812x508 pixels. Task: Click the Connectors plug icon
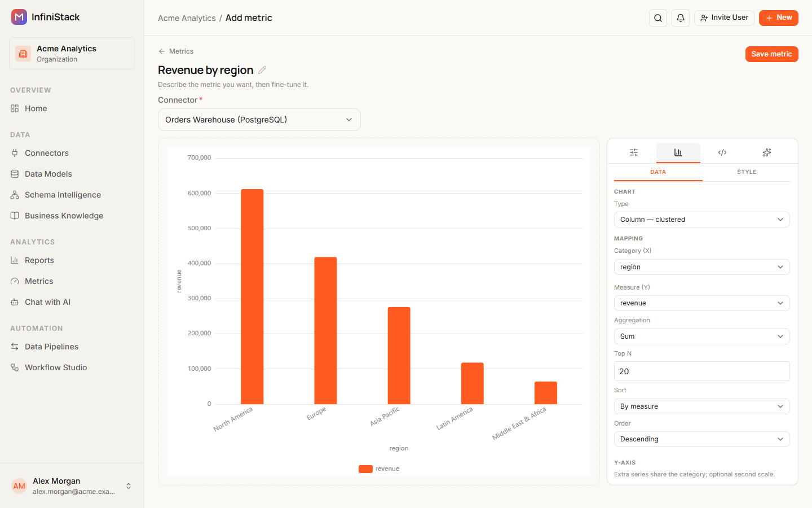[x=15, y=153]
